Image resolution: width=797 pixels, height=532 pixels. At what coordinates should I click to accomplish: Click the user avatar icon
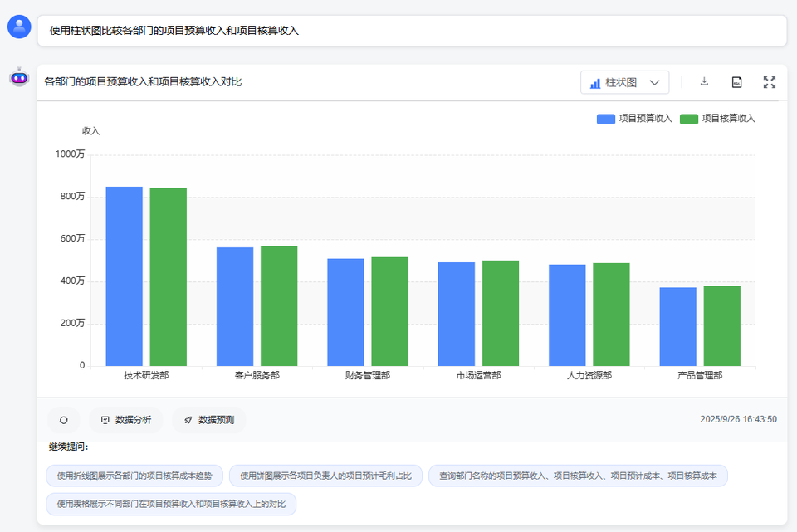pos(19,27)
